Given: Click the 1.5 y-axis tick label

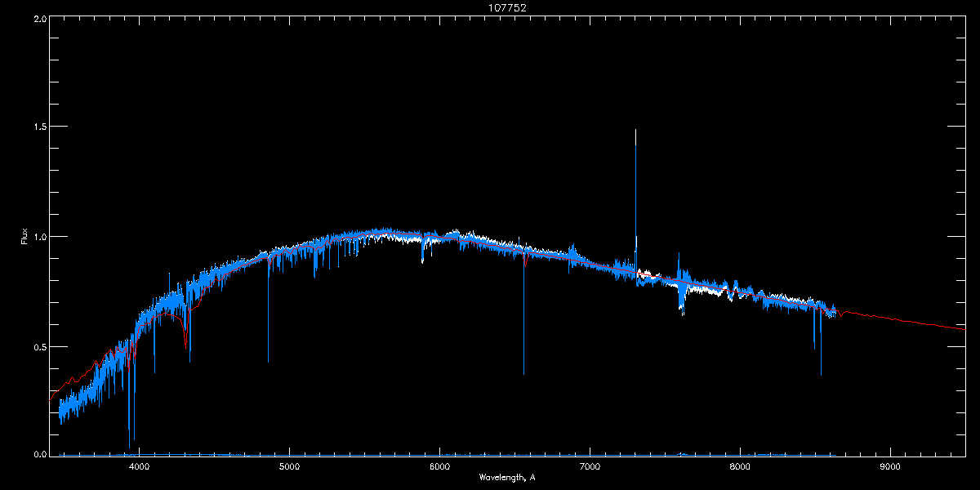Looking at the screenshot, I should pyautogui.click(x=39, y=127).
